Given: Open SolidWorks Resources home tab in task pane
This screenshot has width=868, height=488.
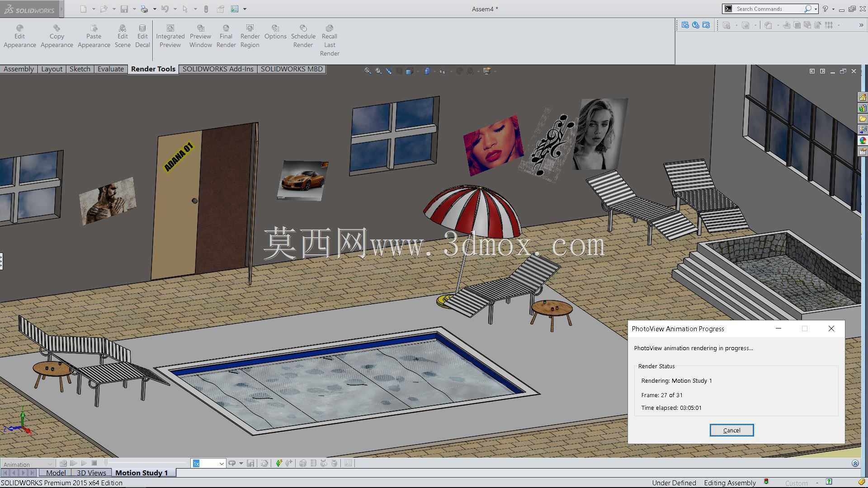Looking at the screenshot, I should pyautogui.click(x=863, y=98).
